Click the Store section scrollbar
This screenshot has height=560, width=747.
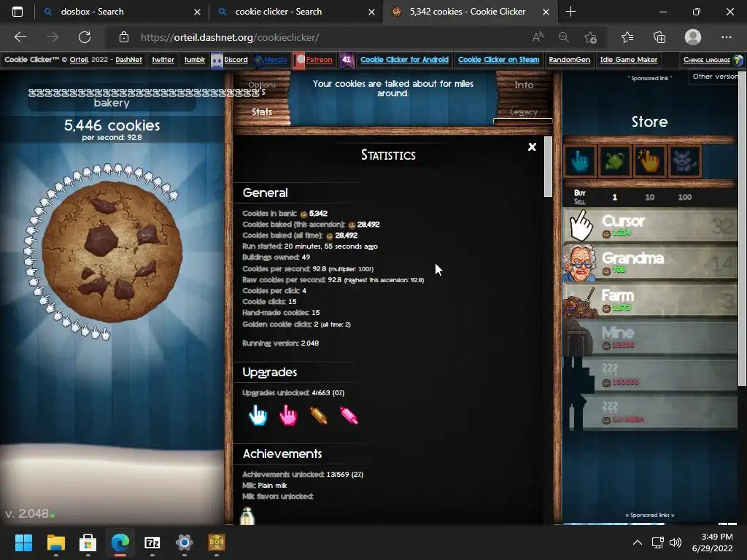pyautogui.click(x=742, y=228)
